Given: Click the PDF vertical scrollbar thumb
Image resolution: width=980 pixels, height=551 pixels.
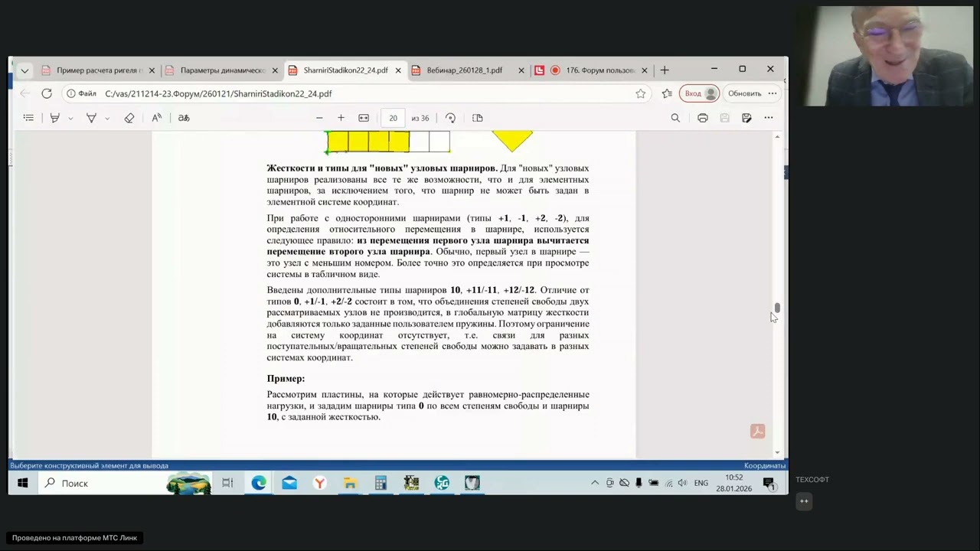Looking at the screenshot, I should (x=777, y=308).
